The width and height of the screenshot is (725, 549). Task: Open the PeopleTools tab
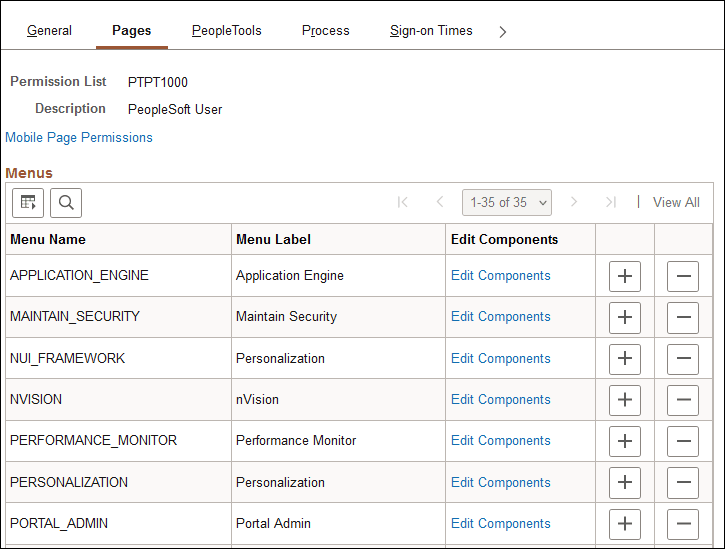[x=227, y=31]
